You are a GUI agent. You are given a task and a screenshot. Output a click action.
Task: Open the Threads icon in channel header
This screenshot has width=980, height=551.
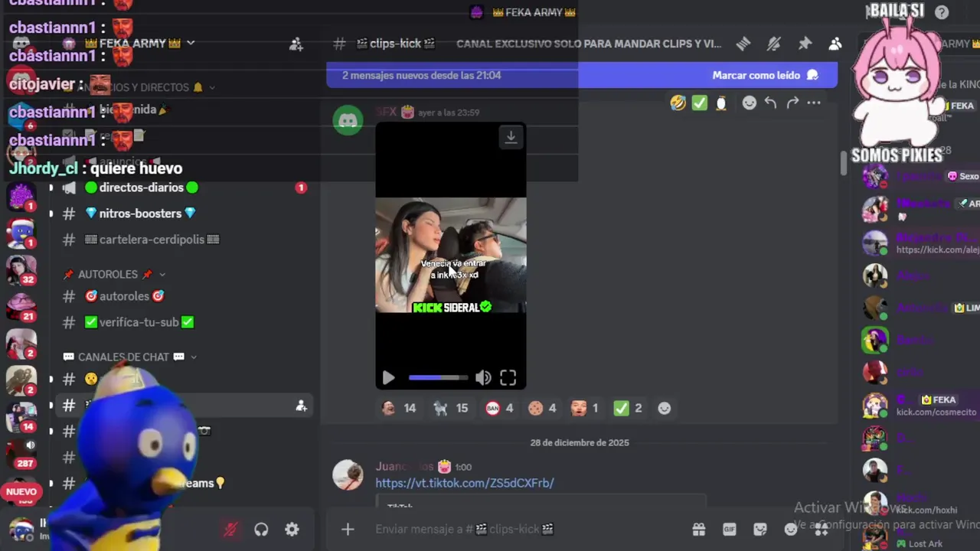click(x=743, y=44)
